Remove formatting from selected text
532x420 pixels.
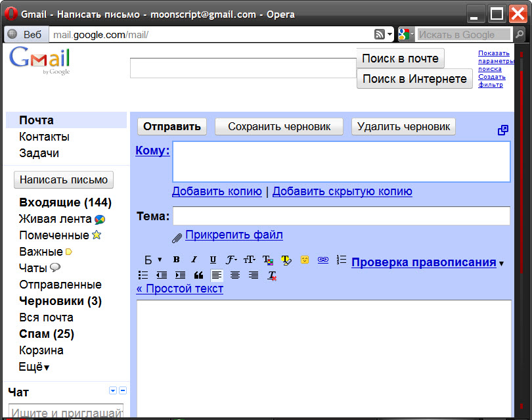[x=272, y=275]
